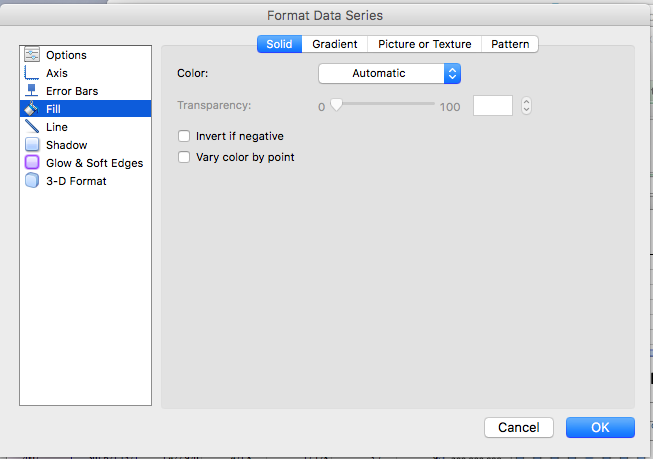
Task: Select the Line icon in sidebar
Action: coord(31,127)
